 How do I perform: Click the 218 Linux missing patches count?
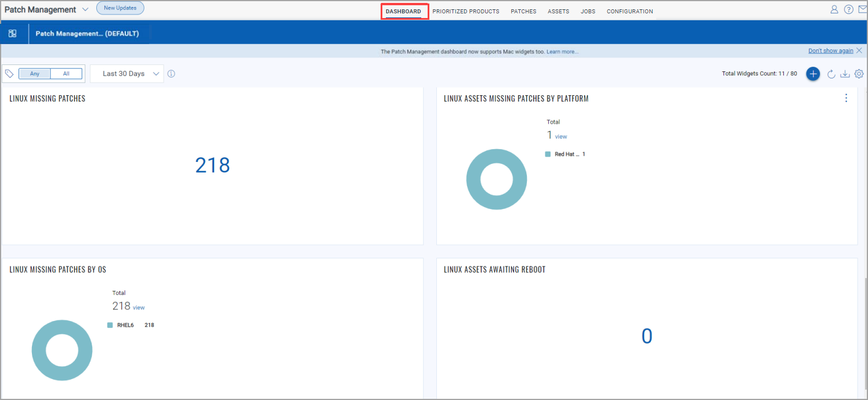(x=212, y=165)
